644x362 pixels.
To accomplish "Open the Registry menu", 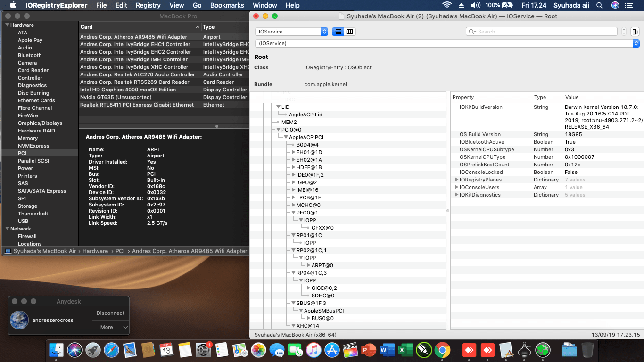I will click(x=148, y=5).
